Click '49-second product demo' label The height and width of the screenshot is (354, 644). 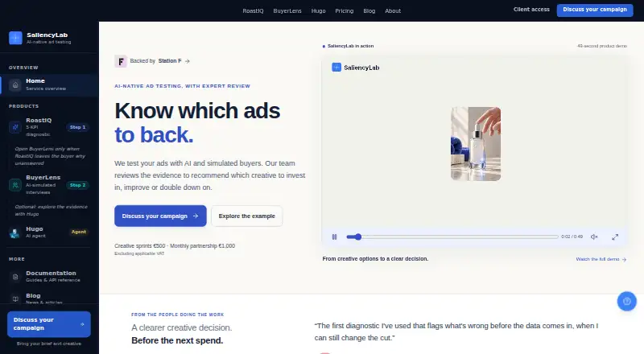click(601, 46)
